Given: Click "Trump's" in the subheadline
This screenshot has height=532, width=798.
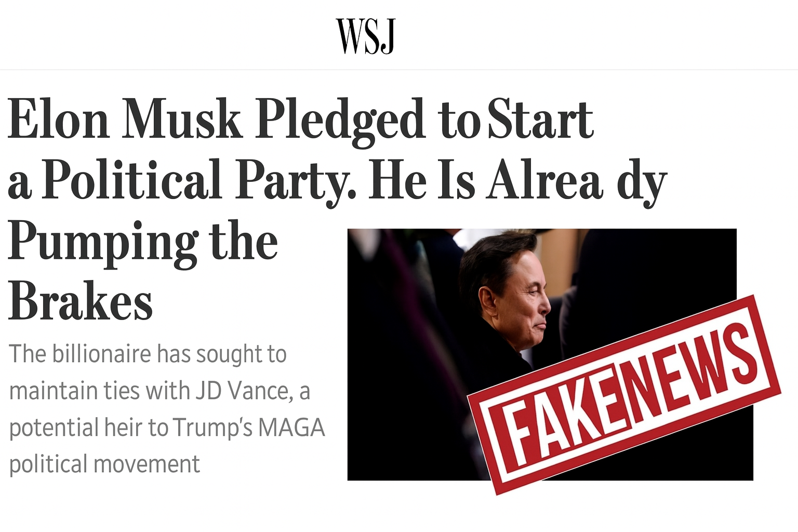Looking at the screenshot, I should [212, 428].
